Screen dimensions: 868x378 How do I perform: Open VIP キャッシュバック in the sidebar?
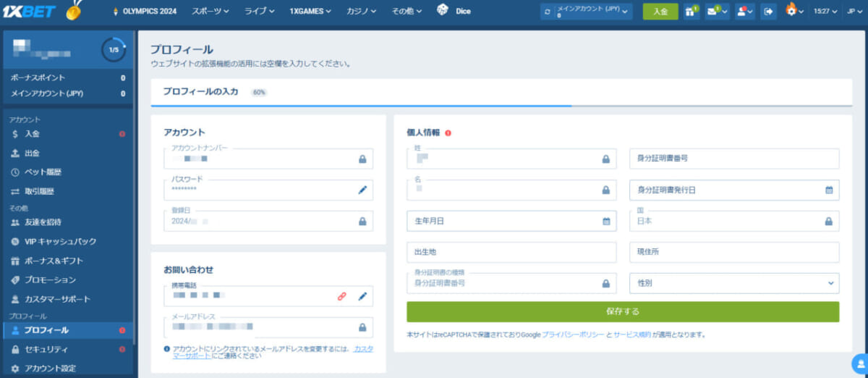(68, 241)
